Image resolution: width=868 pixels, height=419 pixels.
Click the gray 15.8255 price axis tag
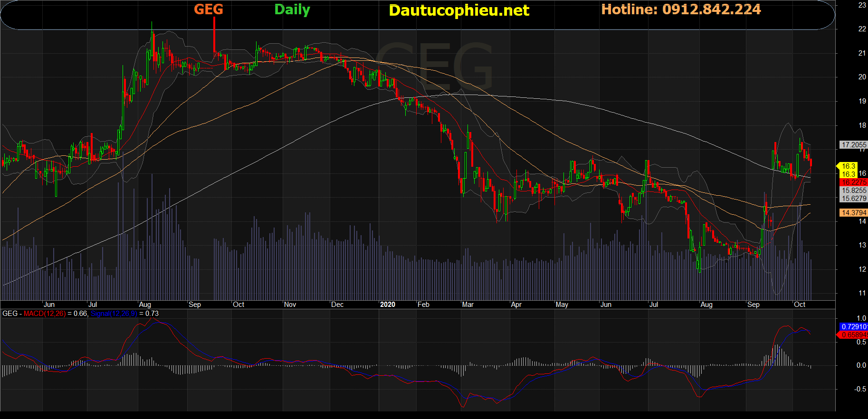click(854, 190)
